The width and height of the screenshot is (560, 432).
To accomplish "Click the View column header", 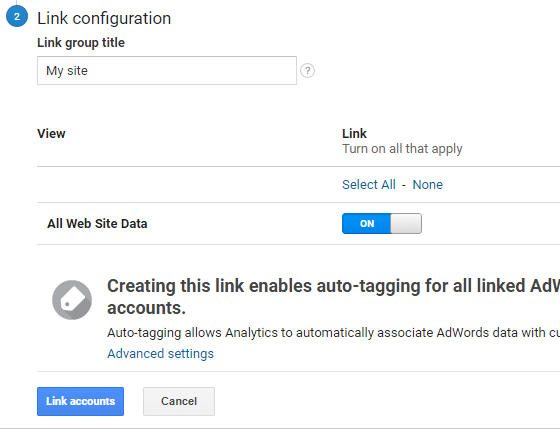I will coord(51,134).
